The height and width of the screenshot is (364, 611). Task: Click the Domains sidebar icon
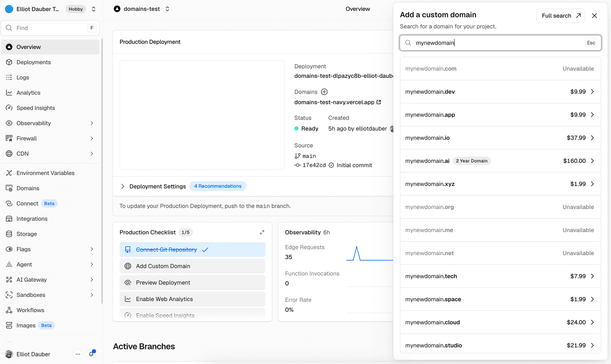click(x=9, y=189)
